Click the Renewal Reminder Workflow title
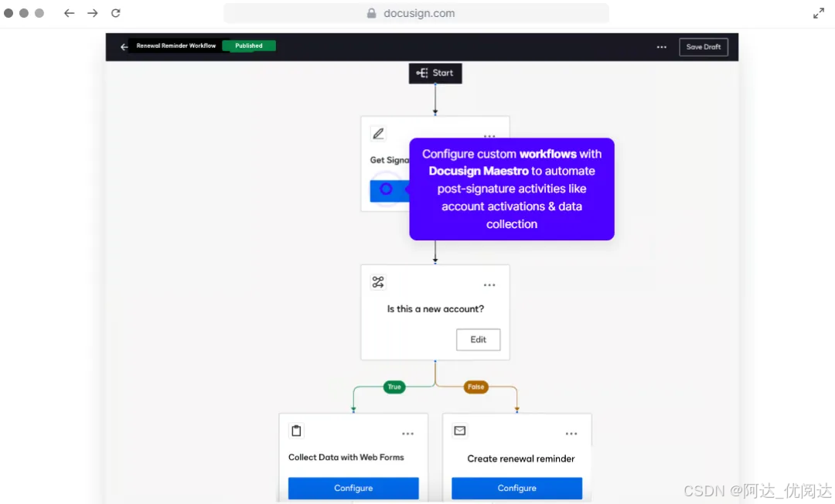This screenshot has height=504, width=835. 176,46
